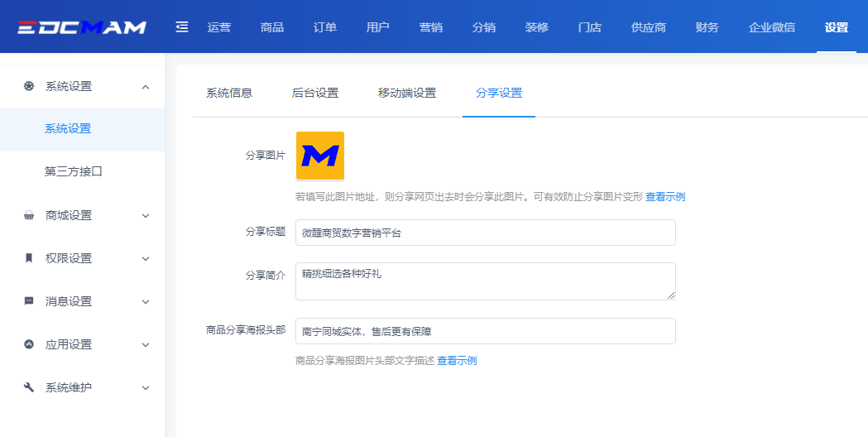Viewport: 868px width, 437px height.
Task: Click the 应用设置 sidebar icon
Action: 29,344
